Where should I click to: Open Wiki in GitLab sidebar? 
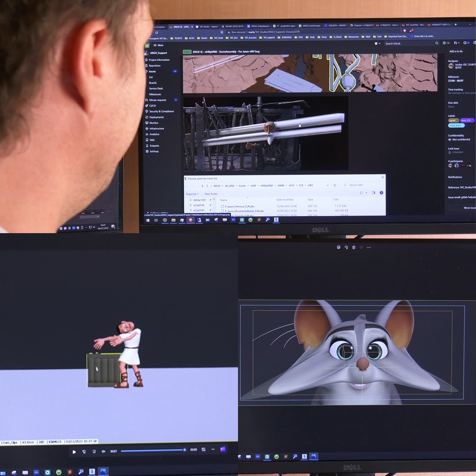click(x=150, y=140)
